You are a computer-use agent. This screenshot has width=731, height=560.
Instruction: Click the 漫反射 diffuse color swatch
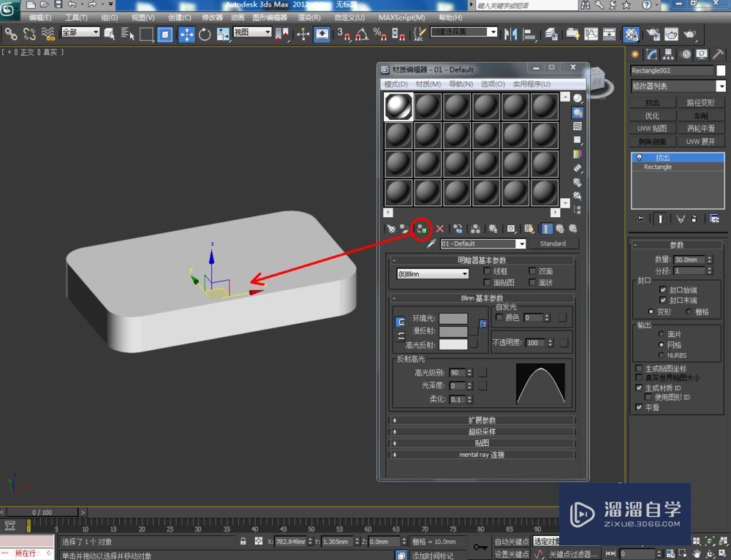tap(453, 330)
